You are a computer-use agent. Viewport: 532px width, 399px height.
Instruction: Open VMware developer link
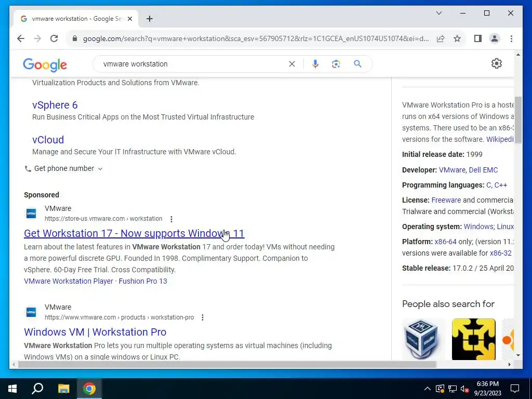tap(452, 170)
